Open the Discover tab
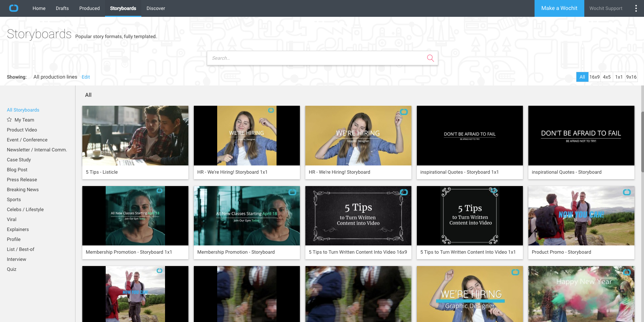Screen dimensions: 644x322 (x=156, y=8)
